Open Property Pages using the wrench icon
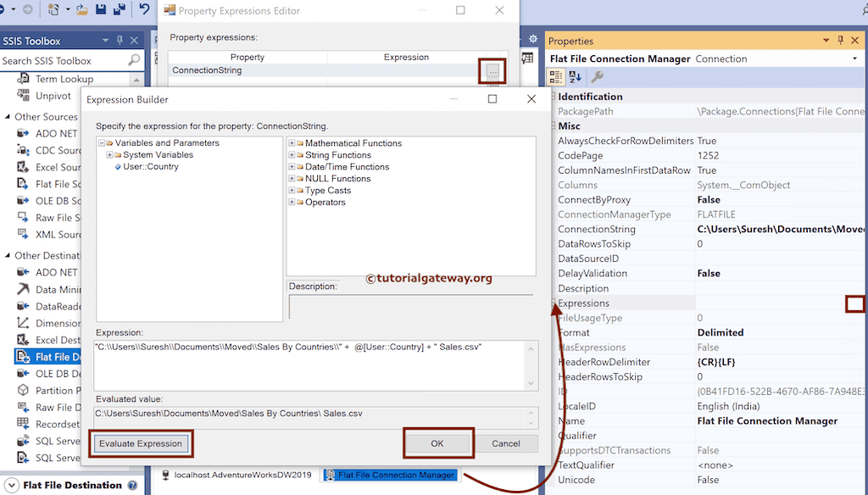Screen dimensions: 868x495 [598, 77]
